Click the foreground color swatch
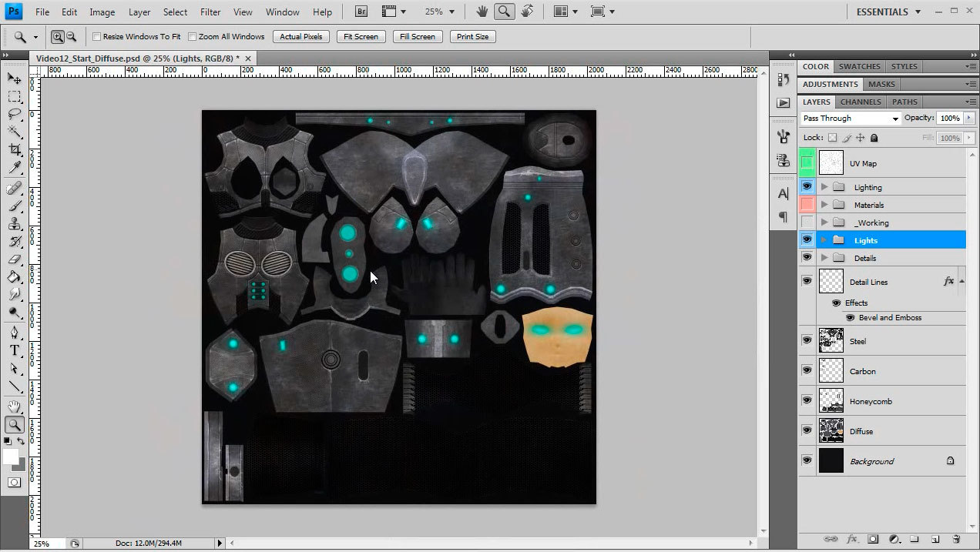 [11, 457]
